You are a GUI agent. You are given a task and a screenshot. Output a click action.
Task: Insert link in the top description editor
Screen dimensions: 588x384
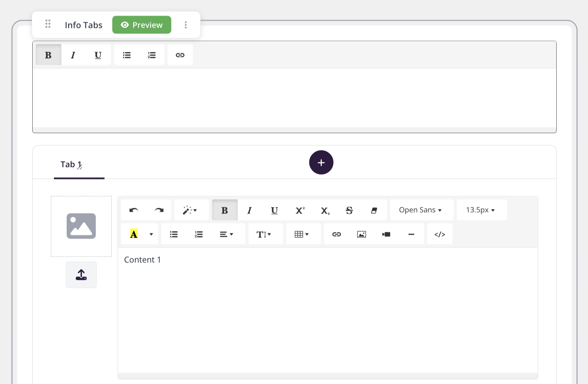[x=180, y=55]
